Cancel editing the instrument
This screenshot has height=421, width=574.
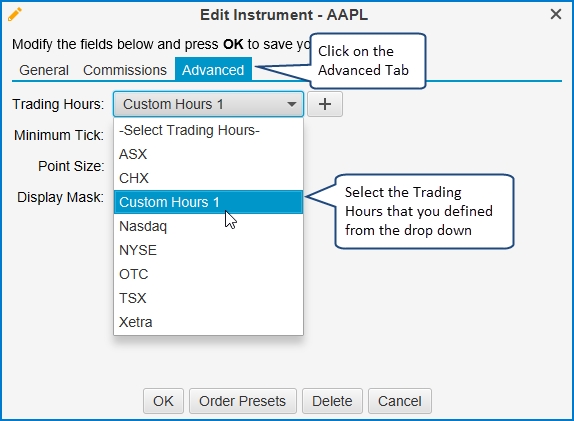(x=400, y=401)
